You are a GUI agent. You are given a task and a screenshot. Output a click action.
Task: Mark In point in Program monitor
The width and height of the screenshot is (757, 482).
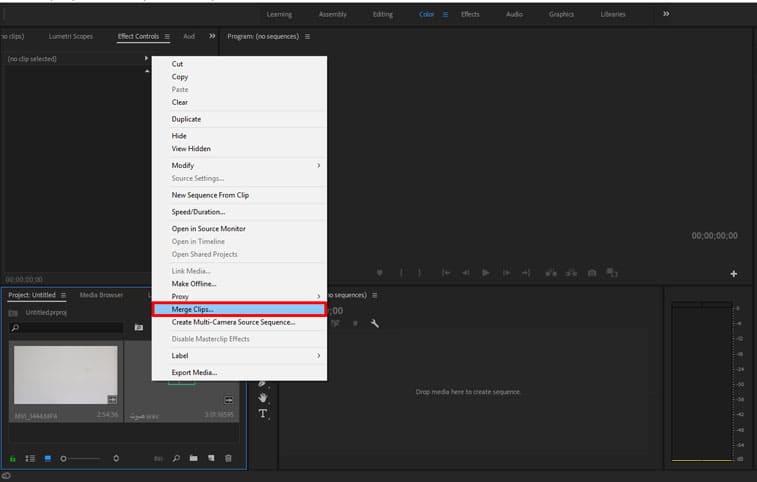point(401,273)
